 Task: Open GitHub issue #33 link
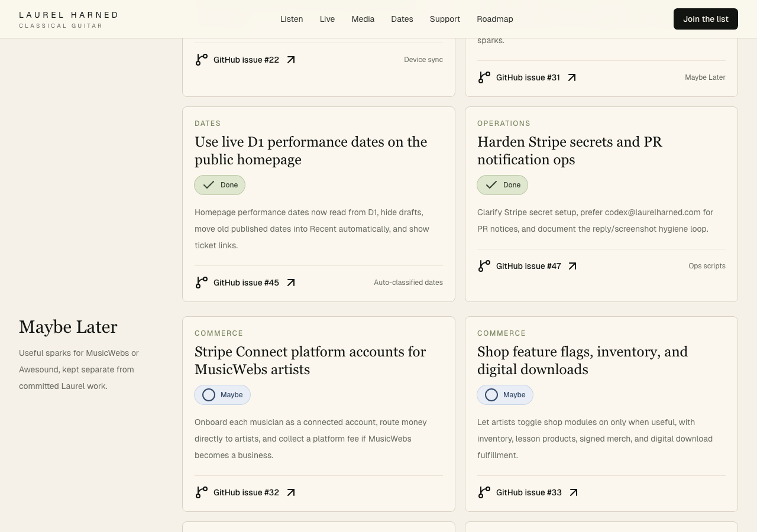pyautogui.click(x=529, y=492)
